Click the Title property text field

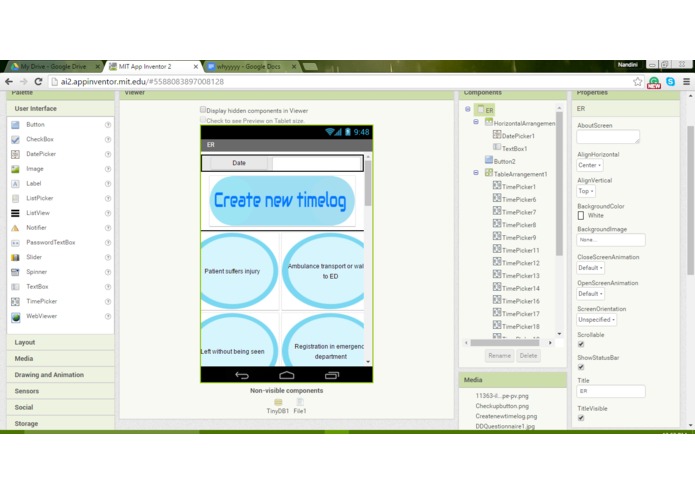pos(611,391)
